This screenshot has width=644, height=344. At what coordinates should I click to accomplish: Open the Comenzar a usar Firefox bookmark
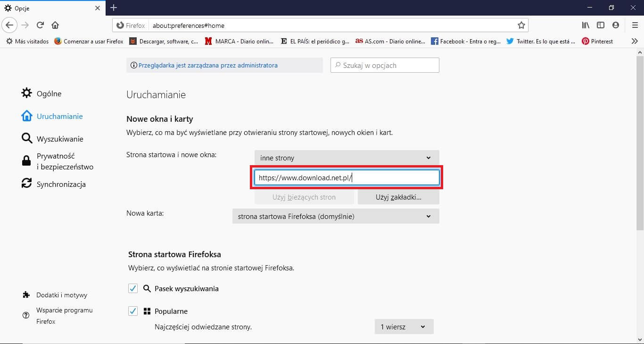pyautogui.click(x=89, y=42)
